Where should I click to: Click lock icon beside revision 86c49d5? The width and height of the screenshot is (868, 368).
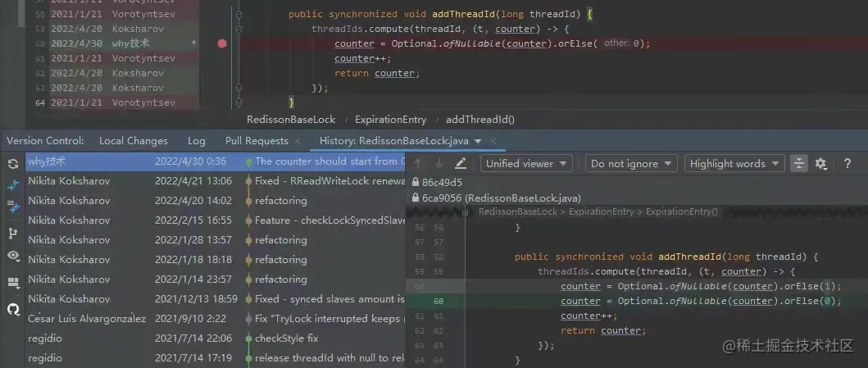point(416,182)
